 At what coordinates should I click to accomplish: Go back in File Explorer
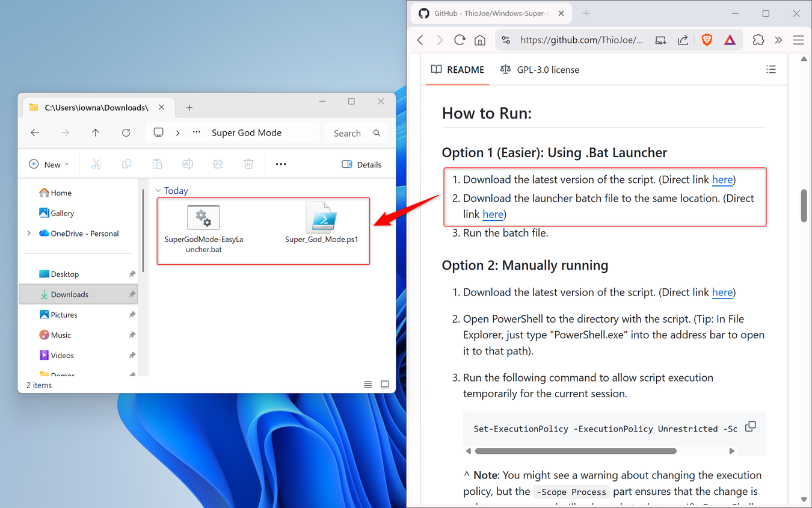coord(35,133)
